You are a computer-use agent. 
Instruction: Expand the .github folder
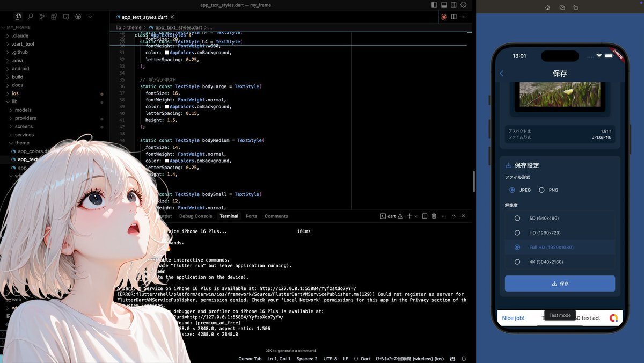pos(20,52)
